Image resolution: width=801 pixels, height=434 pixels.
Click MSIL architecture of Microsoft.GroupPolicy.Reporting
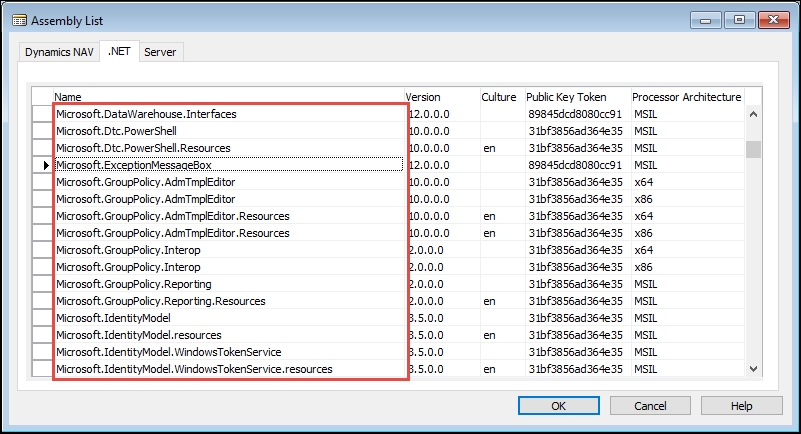[646, 284]
